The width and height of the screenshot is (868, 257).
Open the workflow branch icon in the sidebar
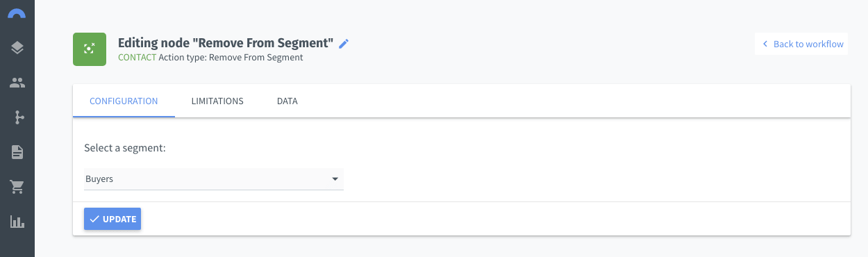click(17, 117)
